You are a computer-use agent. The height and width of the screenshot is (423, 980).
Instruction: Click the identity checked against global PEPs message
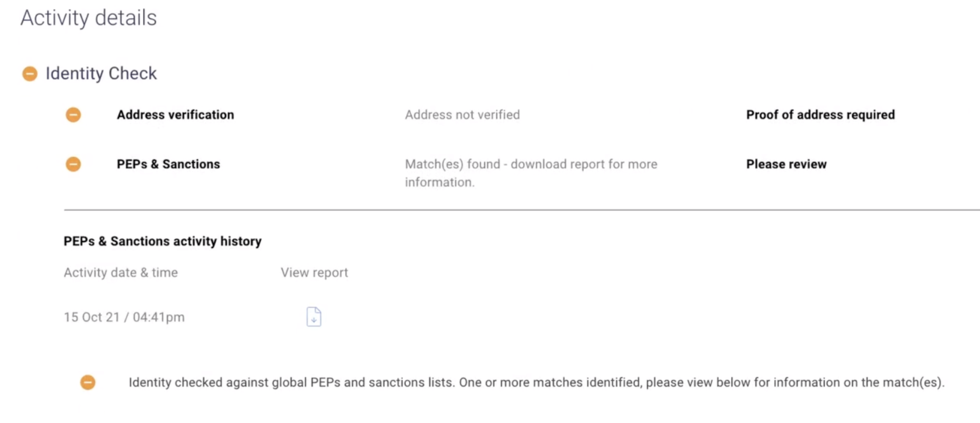pyautogui.click(x=537, y=382)
